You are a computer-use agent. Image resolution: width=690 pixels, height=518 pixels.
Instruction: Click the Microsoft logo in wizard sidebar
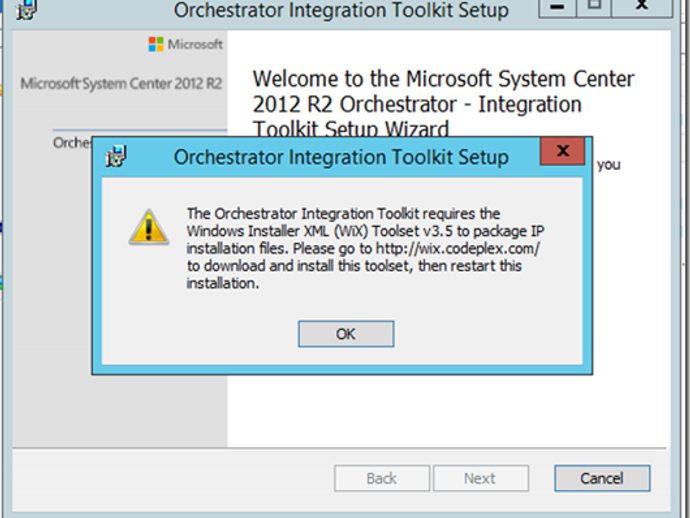(x=185, y=44)
